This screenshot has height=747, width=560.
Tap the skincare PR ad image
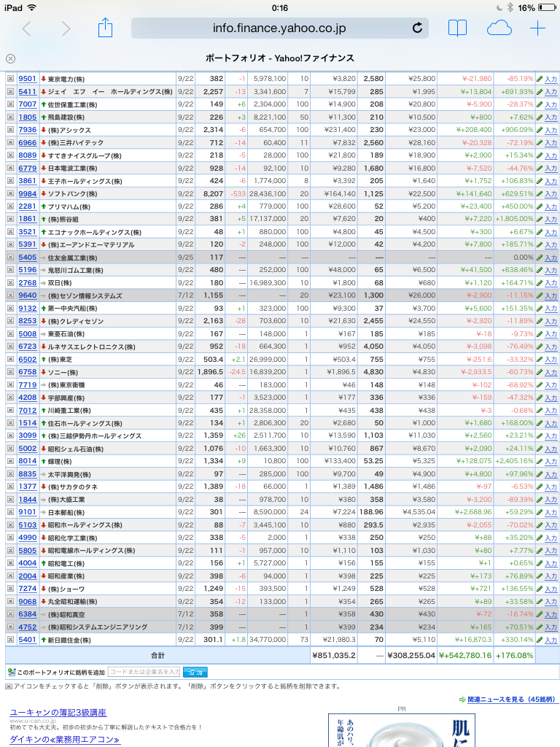[402, 729]
